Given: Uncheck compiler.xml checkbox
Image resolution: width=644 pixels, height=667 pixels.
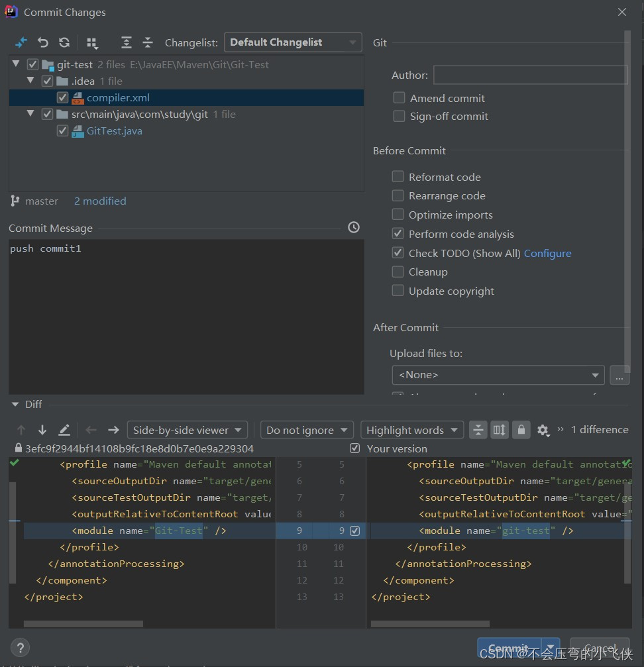Looking at the screenshot, I should [62, 97].
